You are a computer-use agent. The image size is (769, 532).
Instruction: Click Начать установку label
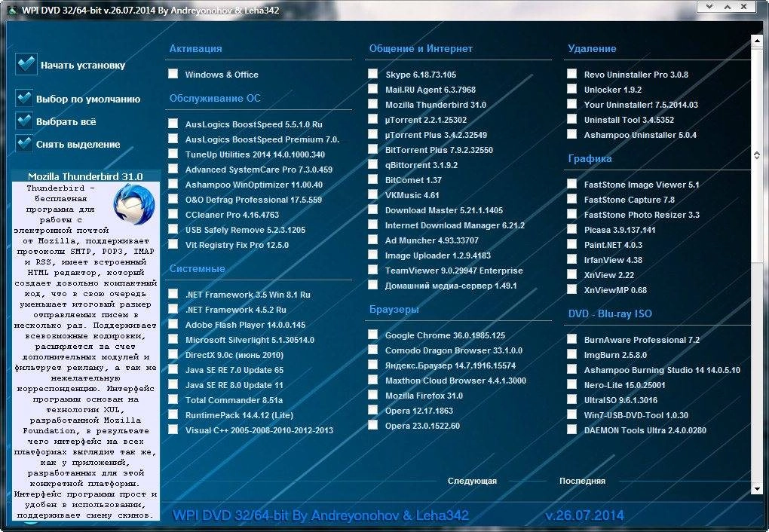[x=83, y=66]
